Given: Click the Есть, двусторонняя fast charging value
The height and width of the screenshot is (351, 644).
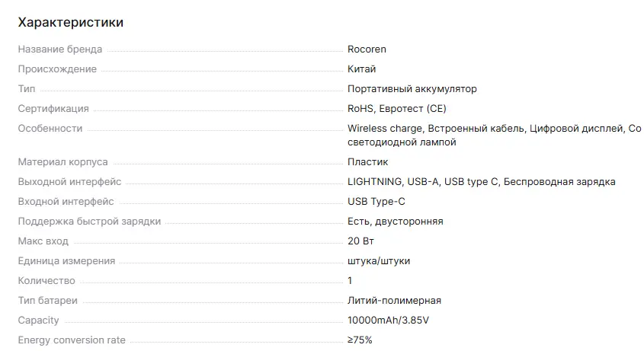Looking at the screenshot, I should [395, 222].
